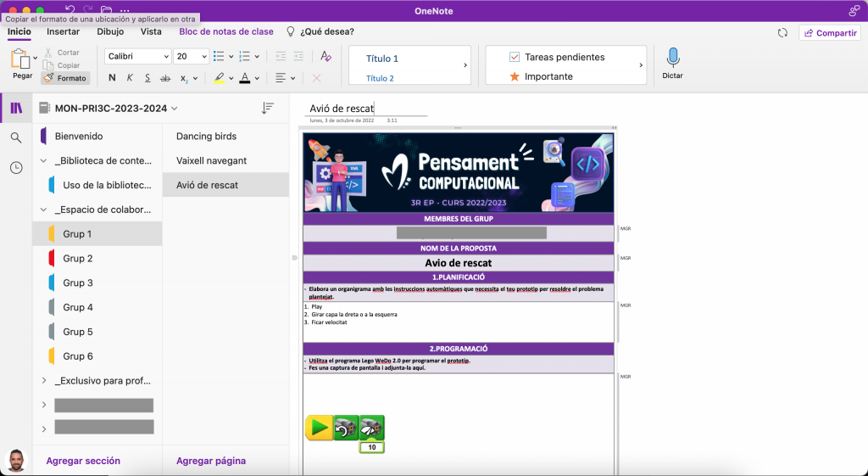Open the search magnifier in left sidebar
The width and height of the screenshot is (868, 476).
(x=16, y=137)
